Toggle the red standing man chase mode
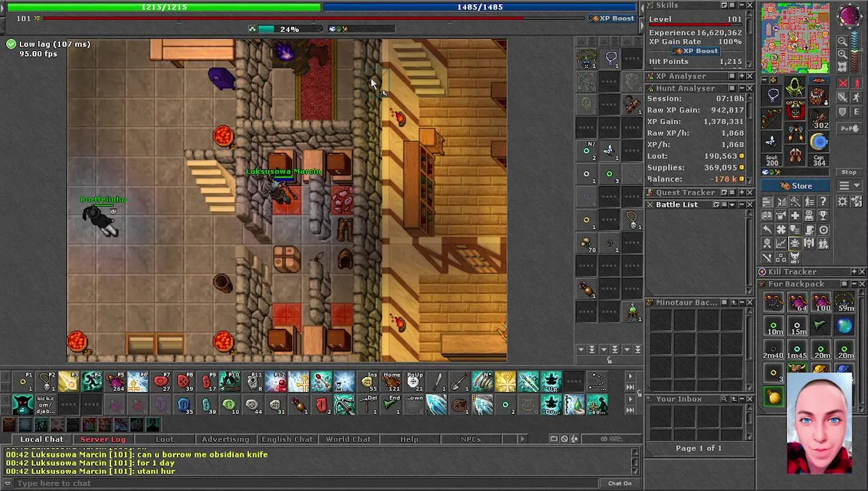868x491 pixels. click(856, 84)
